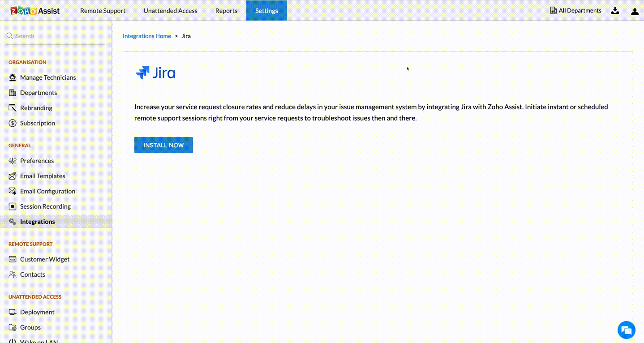Open the Unattended Access tab

(x=170, y=10)
